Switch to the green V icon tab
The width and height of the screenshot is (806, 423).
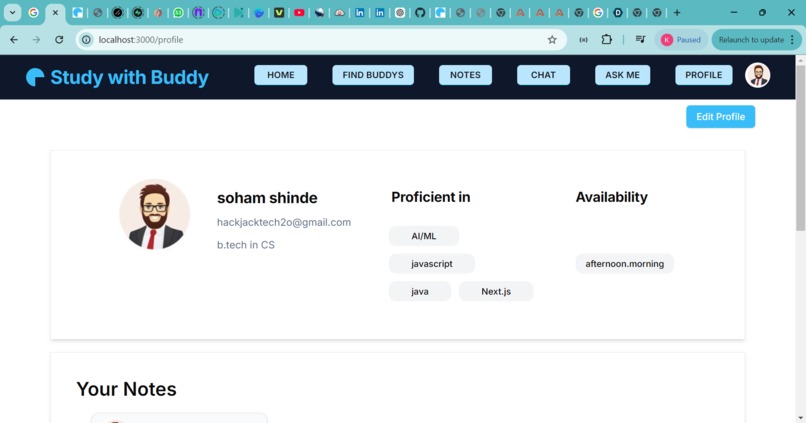point(279,13)
